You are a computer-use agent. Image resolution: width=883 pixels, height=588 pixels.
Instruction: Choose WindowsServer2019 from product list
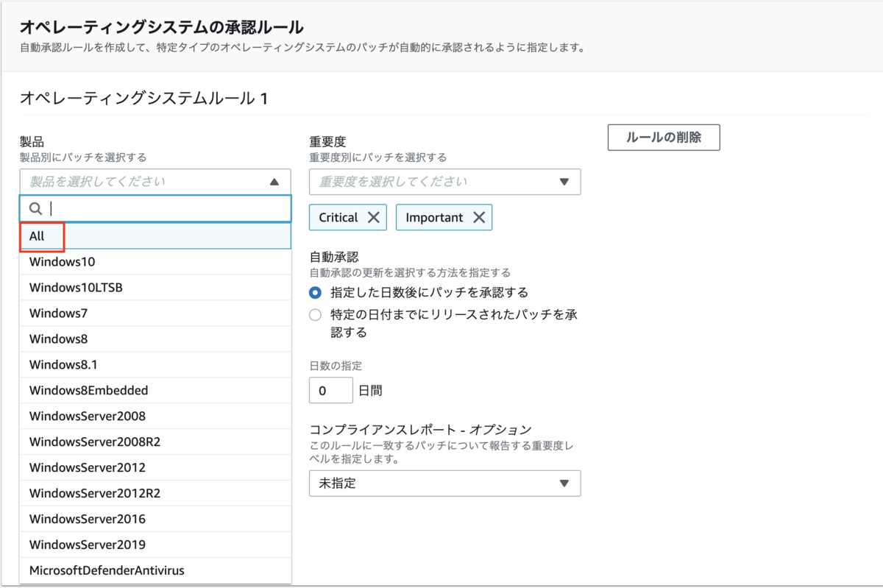155,545
